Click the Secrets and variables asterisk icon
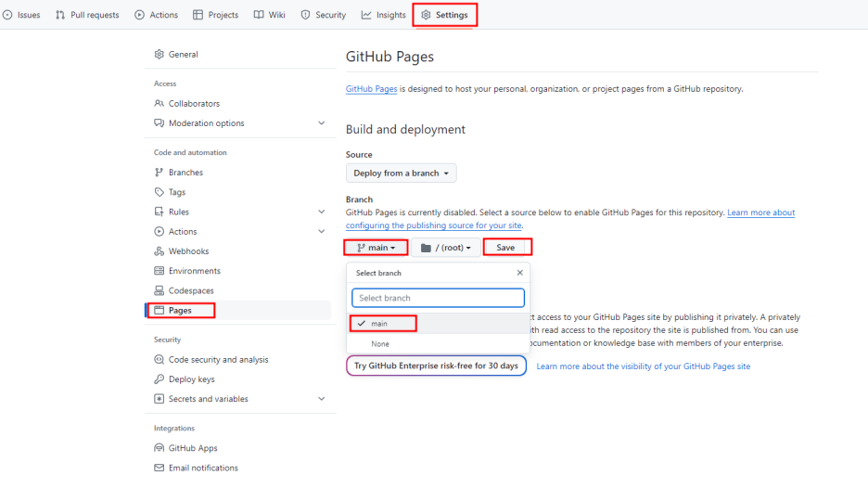Viewport: 868px width, 488px height. [x=160, y=399]
